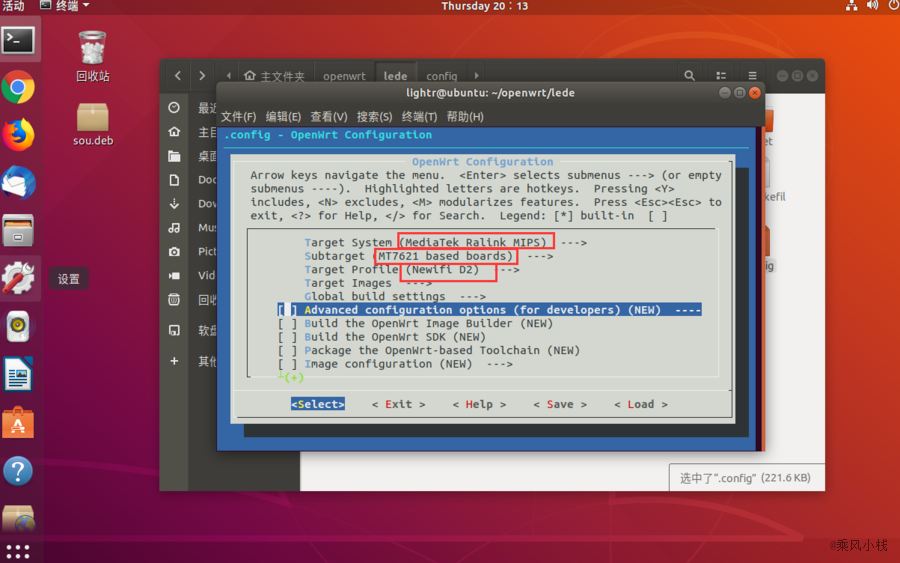The height and width of the screenshot is (563, 900).
Task: Click the < Help > button
Action: tap(479, 404)
